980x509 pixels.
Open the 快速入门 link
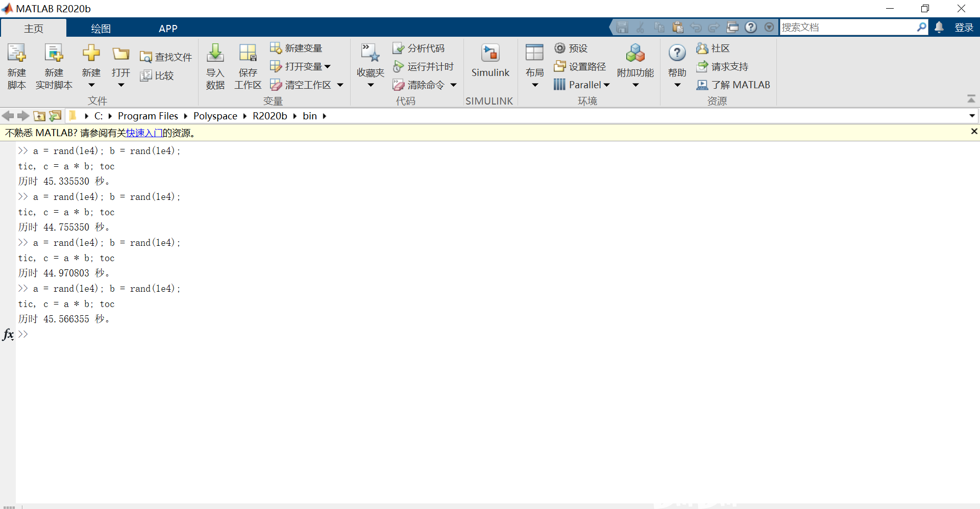pyautogui.click(x=144, y=133)
